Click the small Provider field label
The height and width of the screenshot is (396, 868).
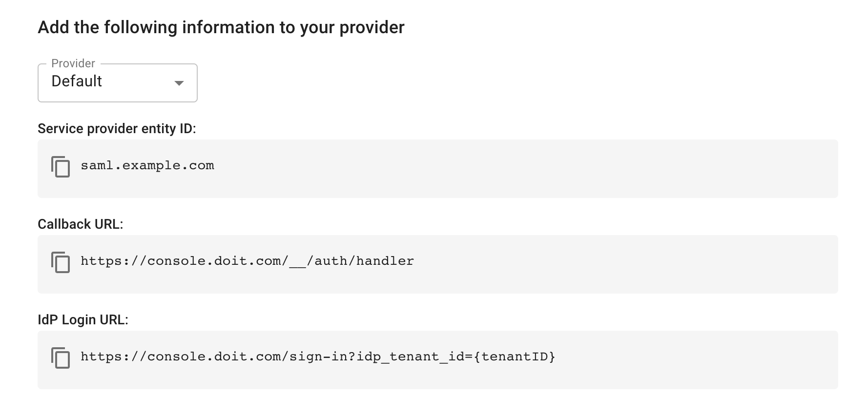73,64
